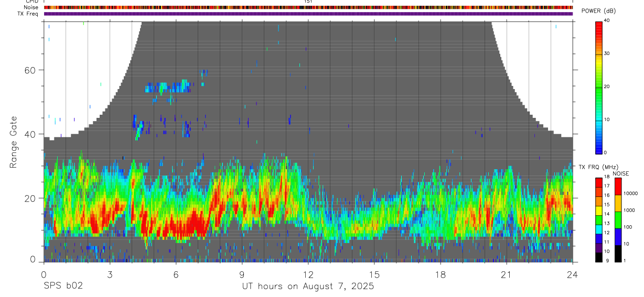Click the Range Gate axis title

(x=14, y=142)
